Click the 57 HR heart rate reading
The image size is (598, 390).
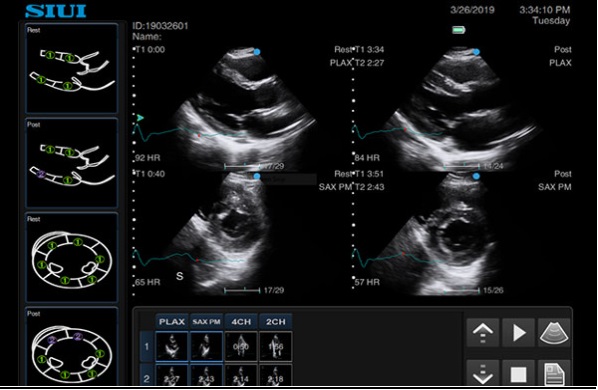(367, 282)
